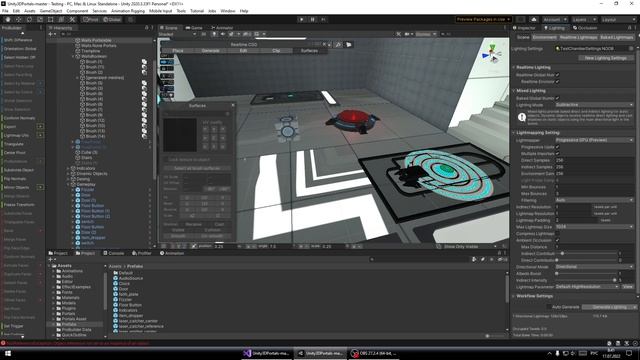Screen dimensions: 640x360
Task: Adjust Indirect Contribution slider
Action: coord(586,253)
